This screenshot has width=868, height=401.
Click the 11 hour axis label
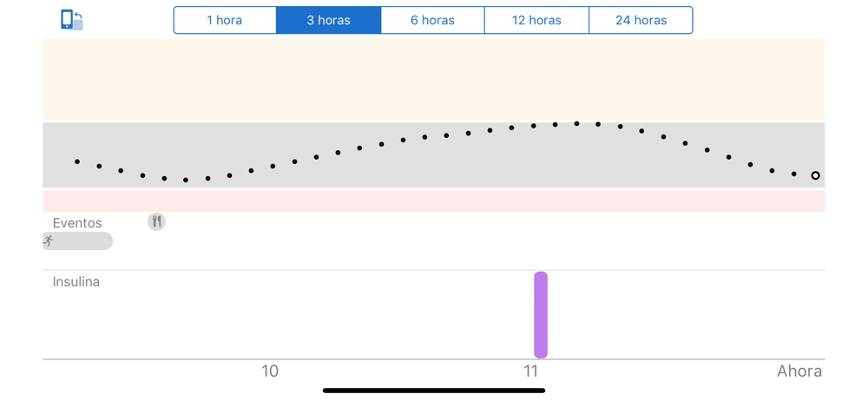[x=531, y=371]
